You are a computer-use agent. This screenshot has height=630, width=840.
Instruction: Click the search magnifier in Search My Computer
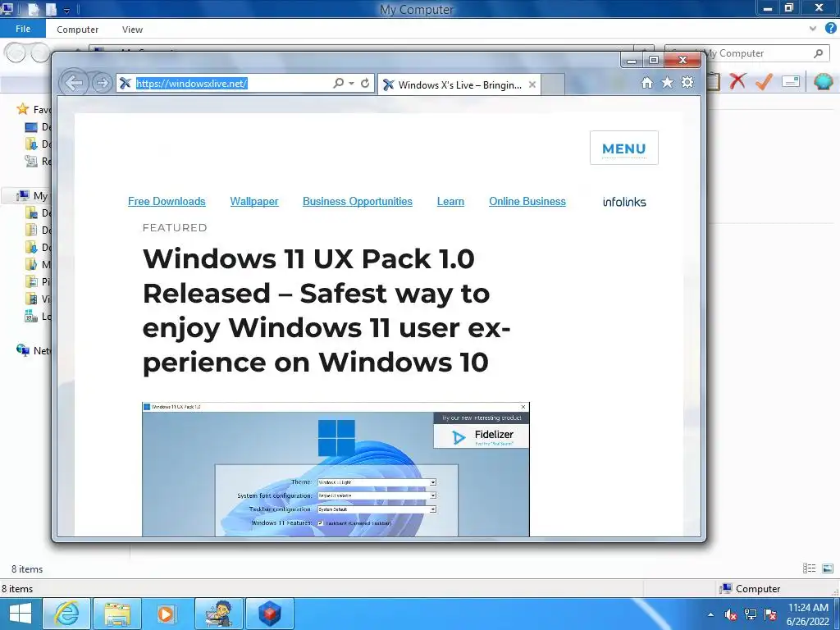818,53
